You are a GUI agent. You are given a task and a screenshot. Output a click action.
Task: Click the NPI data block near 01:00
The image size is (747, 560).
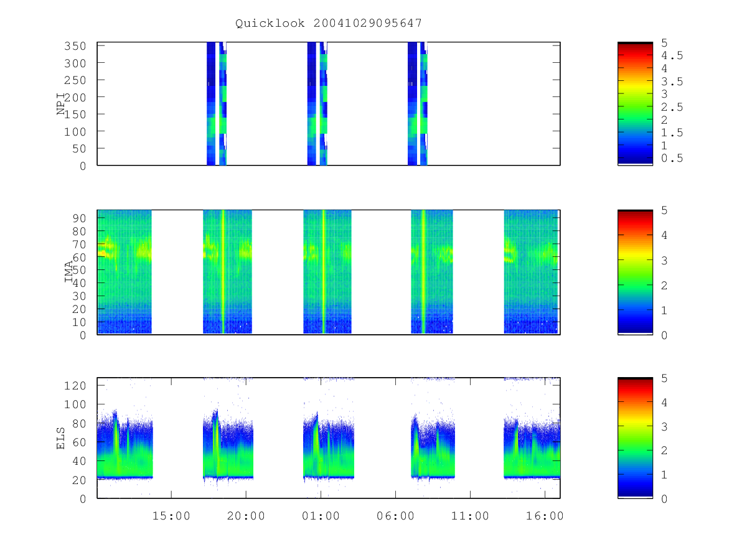coord(317,103)
